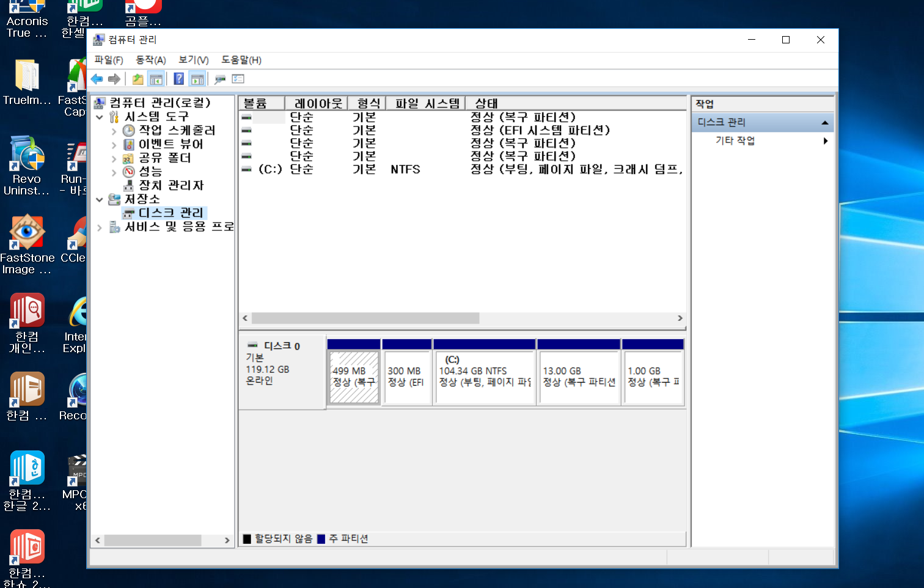The height and width of the screenshot is (588, 924).
Task: Open the 곰플... desktop shortcut
Action: click(143, 13)
